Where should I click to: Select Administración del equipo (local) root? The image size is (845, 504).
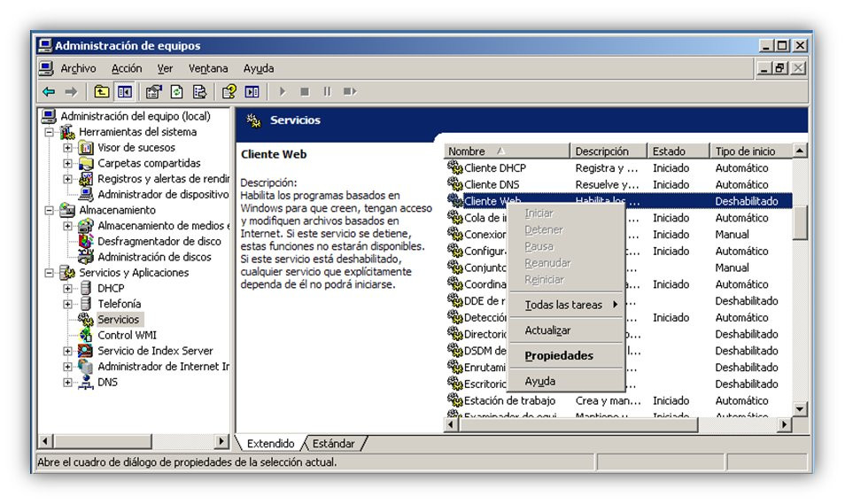click(x=136, y=116)
